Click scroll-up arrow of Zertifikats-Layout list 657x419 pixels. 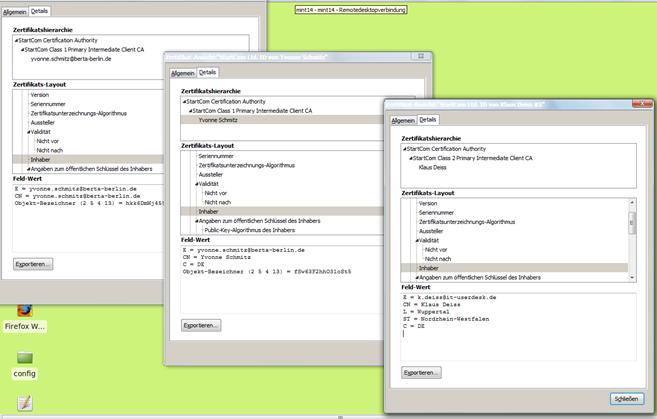(632, 203)
